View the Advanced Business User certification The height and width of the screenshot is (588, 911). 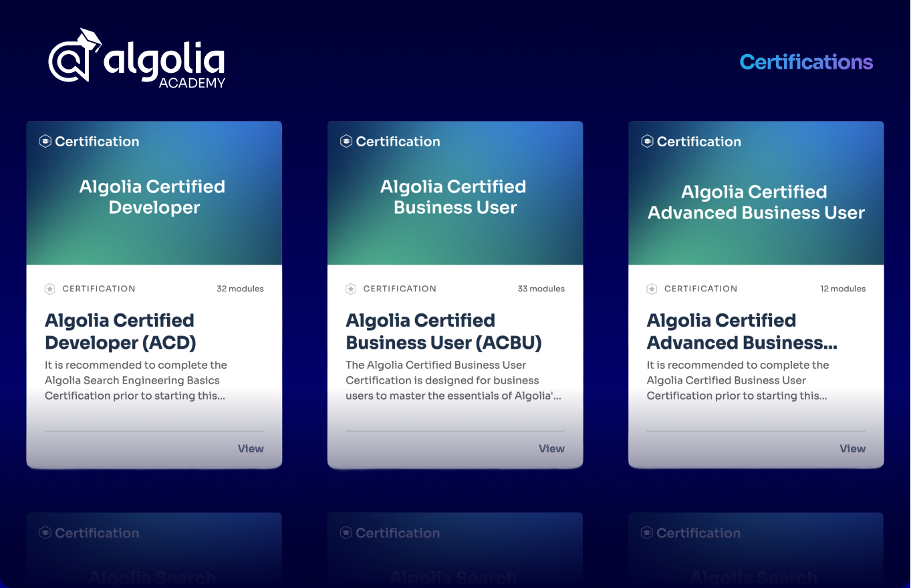coord(852,448)
